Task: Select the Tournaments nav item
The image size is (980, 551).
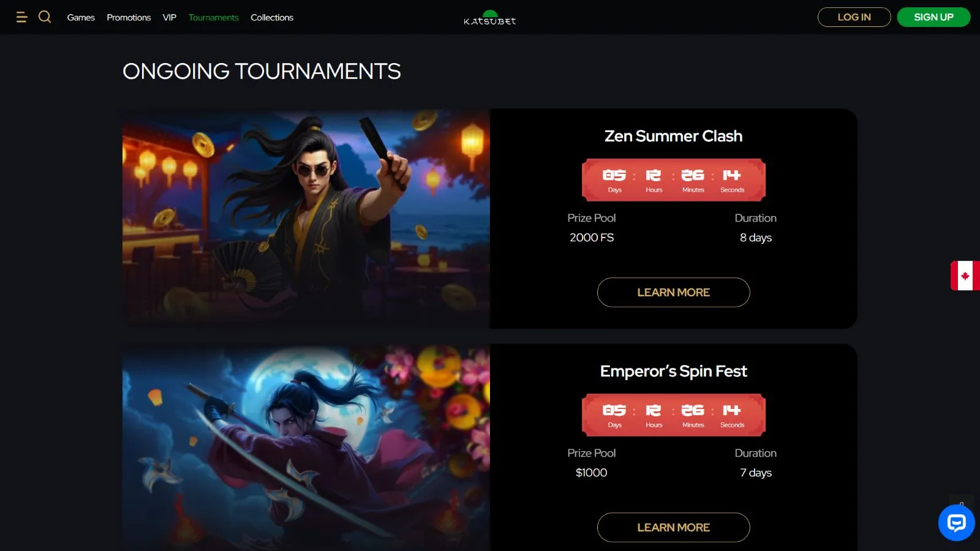Action: point(214,17)
